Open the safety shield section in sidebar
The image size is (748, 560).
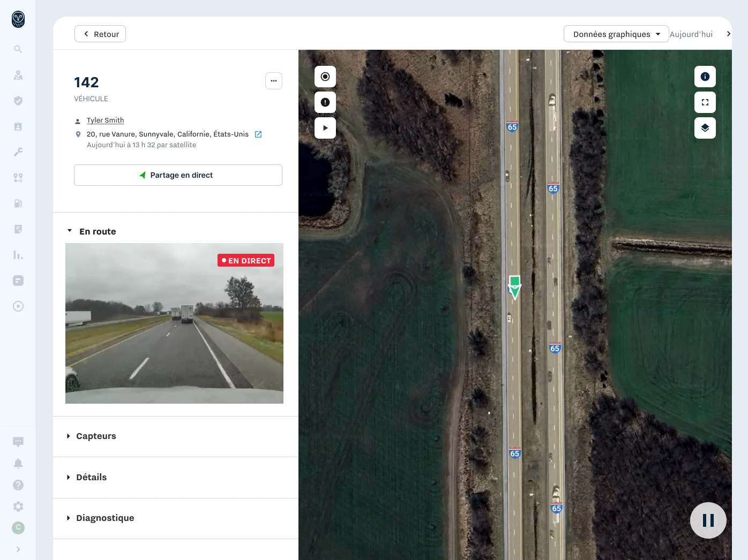[x=18, y=101]
